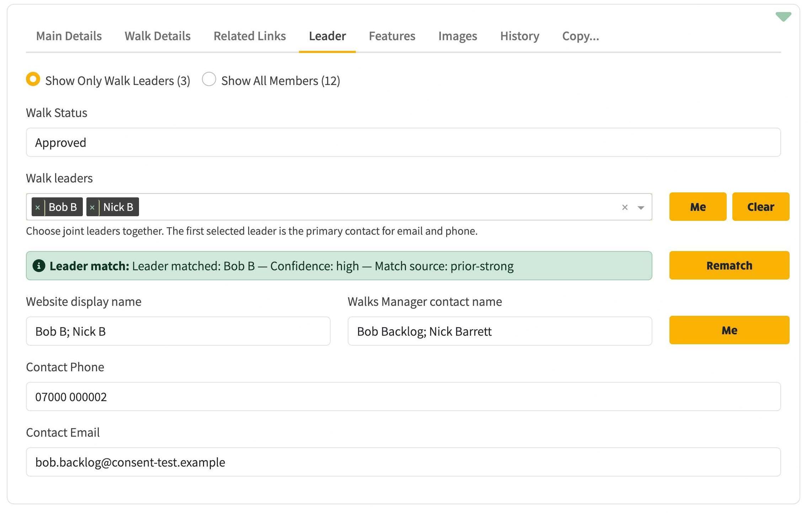Image resolution: width=812 pixels, height=516 pixels.
Task: Select Show Only Walk Leaders option
Action: tap(33, 79)
